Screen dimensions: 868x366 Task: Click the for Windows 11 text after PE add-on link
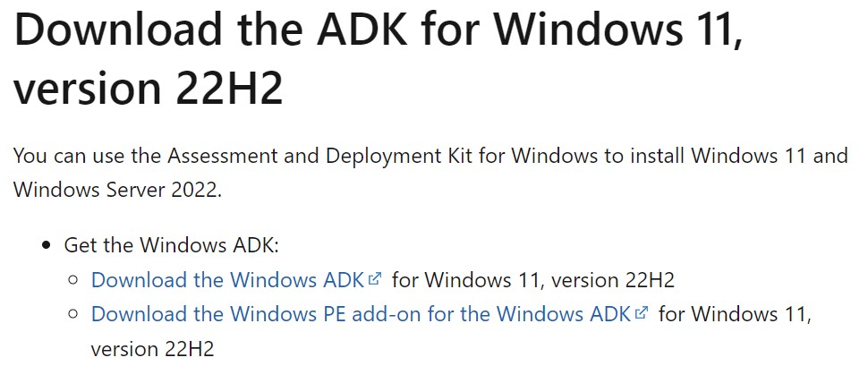point(736,314)
